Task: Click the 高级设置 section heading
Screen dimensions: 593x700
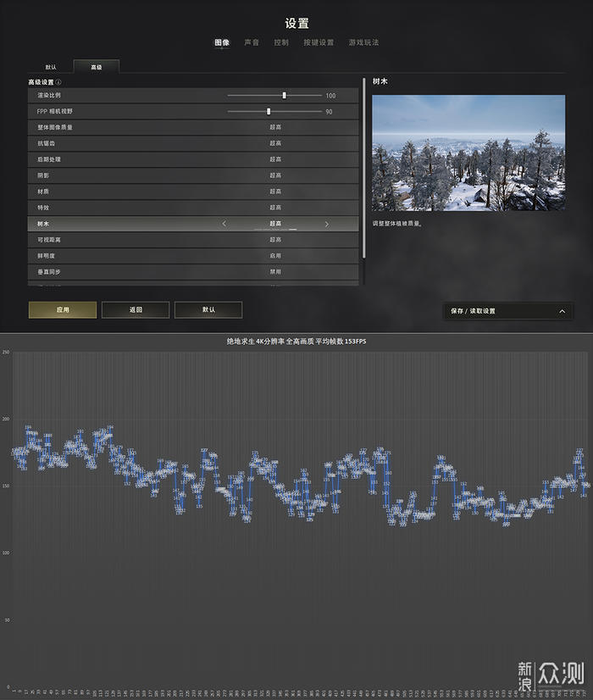Action: click(x=41, y=82)
